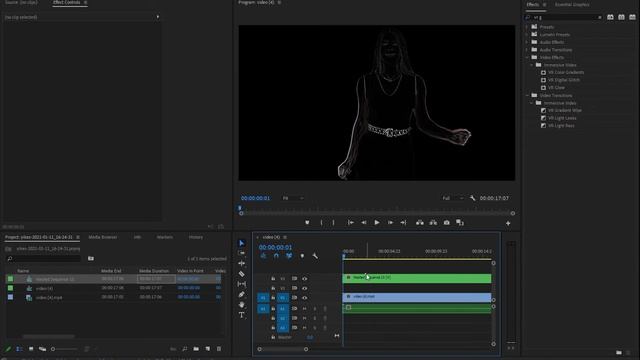This screenshot has width=640, height=360.
Task: Click New Item icon in Project panel
Action: click(x=208, y=349)
